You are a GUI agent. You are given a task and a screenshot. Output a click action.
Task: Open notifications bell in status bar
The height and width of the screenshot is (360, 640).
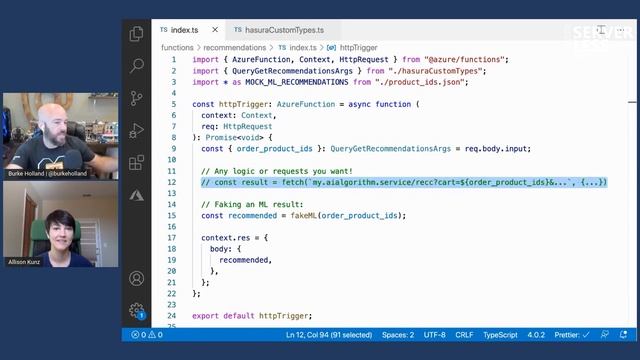click(x=623, y=335)
